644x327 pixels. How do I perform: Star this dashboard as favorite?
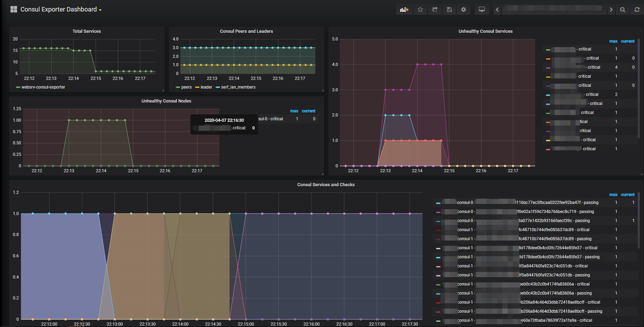(420, 10)
